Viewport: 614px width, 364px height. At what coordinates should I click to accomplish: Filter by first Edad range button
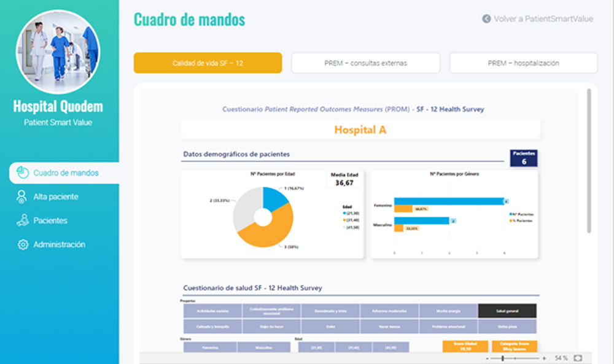click(x=316, y=347)
